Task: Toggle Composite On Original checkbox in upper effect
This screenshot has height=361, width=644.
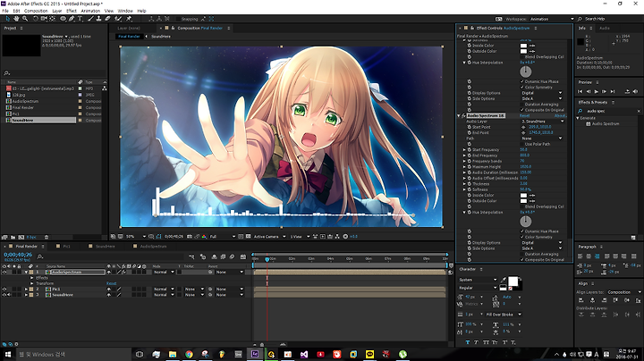Action: point(522,110)
